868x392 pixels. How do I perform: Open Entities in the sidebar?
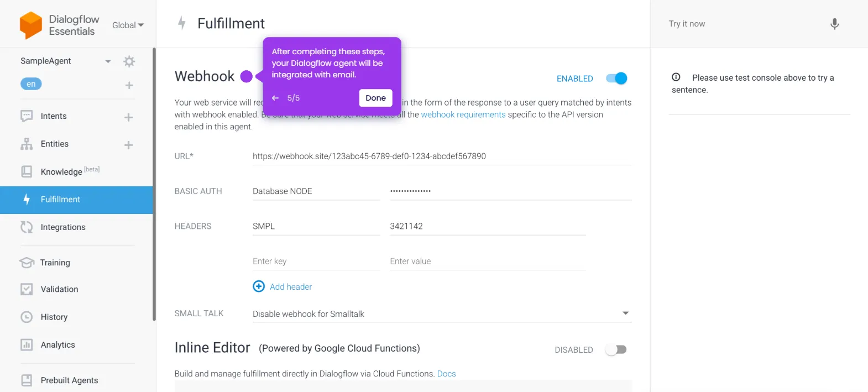[55, 144]
